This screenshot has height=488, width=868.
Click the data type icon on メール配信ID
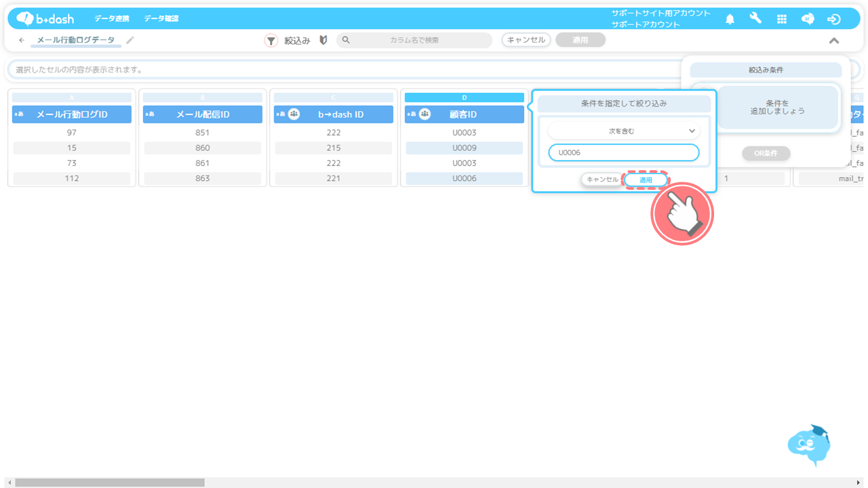click(x=150, y=114)
